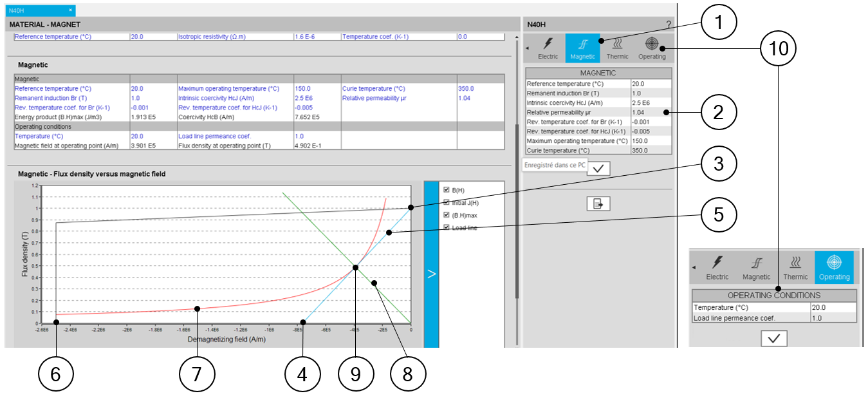Select the Thermic icon in lower-right panel

795,267
